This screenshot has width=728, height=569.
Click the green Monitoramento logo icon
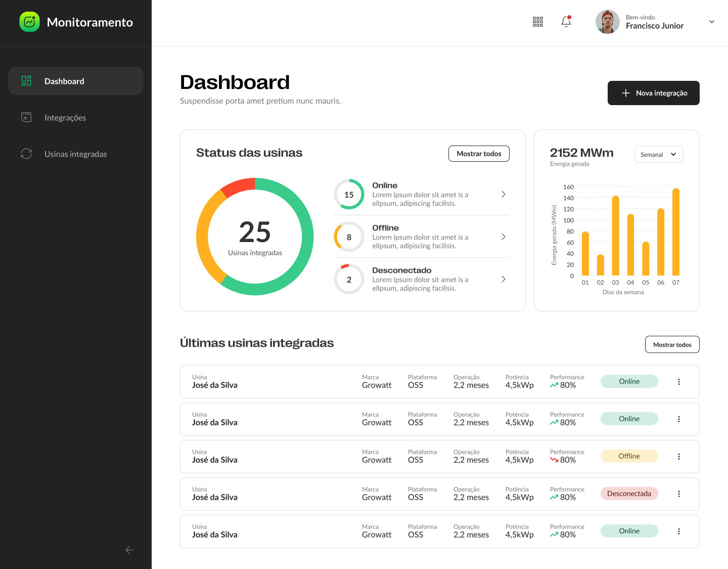click(x=29, y=22)
